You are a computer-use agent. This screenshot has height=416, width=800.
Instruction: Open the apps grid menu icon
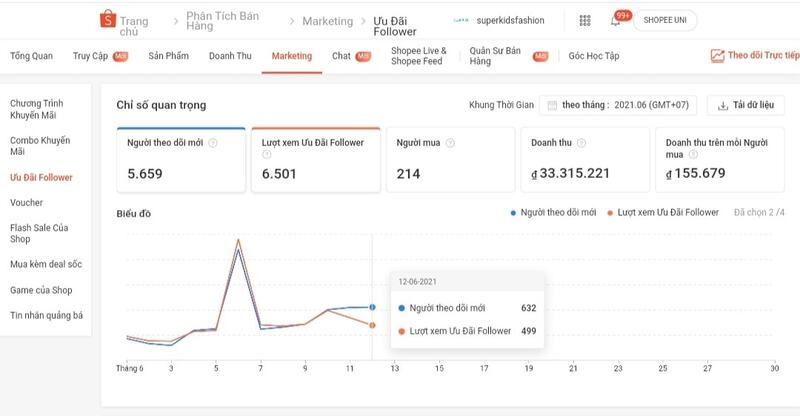(x=585, y=20)
